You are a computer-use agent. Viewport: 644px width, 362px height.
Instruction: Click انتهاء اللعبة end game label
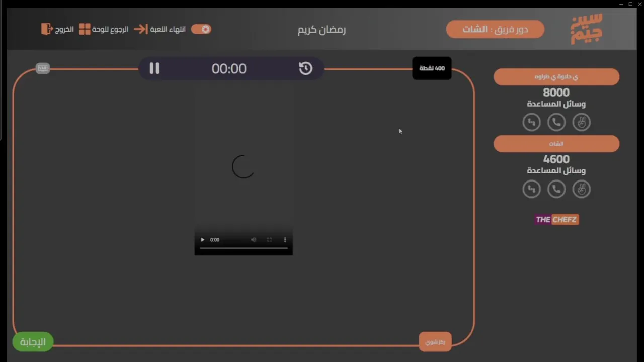168,29
